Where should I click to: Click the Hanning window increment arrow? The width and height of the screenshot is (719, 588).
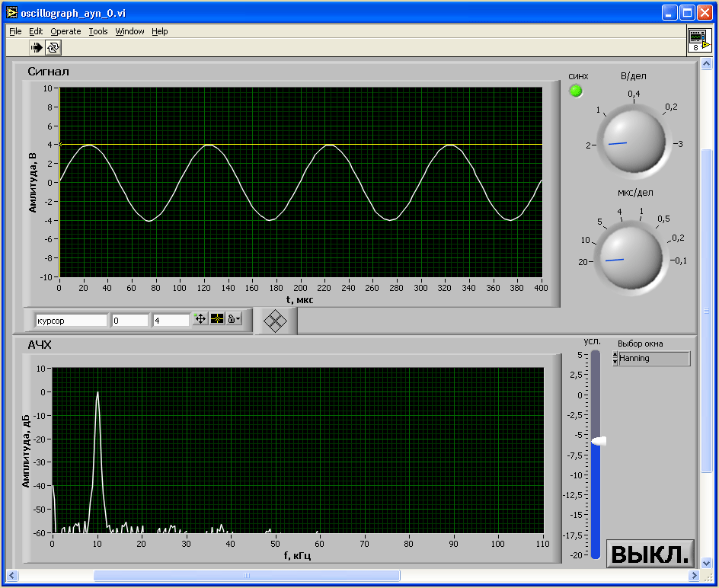(x=615, y=354)
